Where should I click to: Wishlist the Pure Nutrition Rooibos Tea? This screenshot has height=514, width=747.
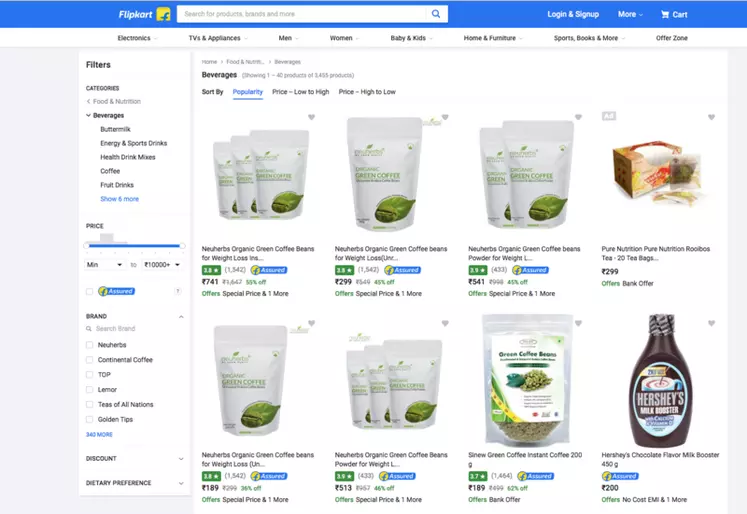pos(711,117)
